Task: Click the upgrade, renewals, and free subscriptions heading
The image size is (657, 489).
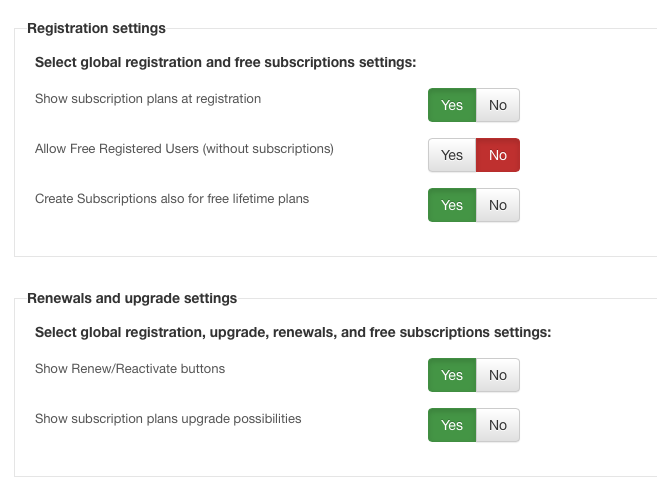Action: [293, 332]
